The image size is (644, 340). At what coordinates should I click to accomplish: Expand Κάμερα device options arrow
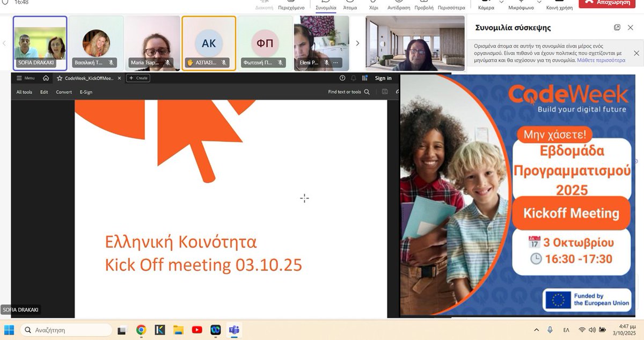(x=502, y=2)
